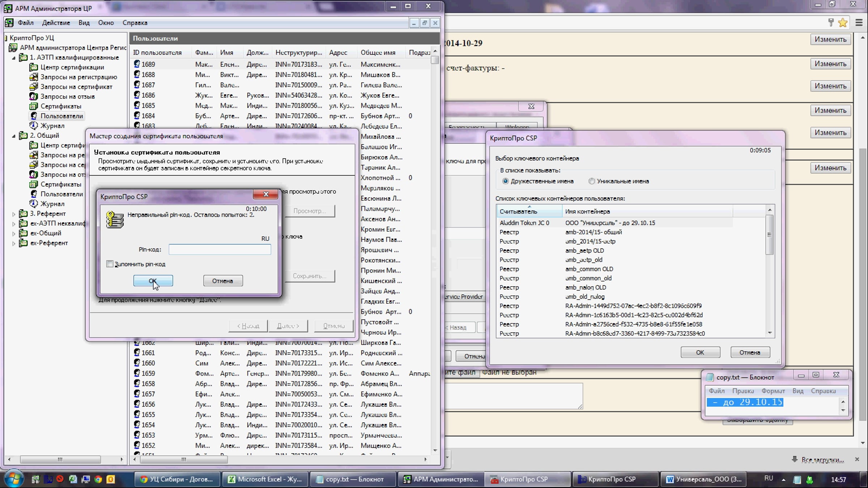Click Отмена in the pin-код dialog
This screenshot has height=488, width=868.
pos(223,281)
